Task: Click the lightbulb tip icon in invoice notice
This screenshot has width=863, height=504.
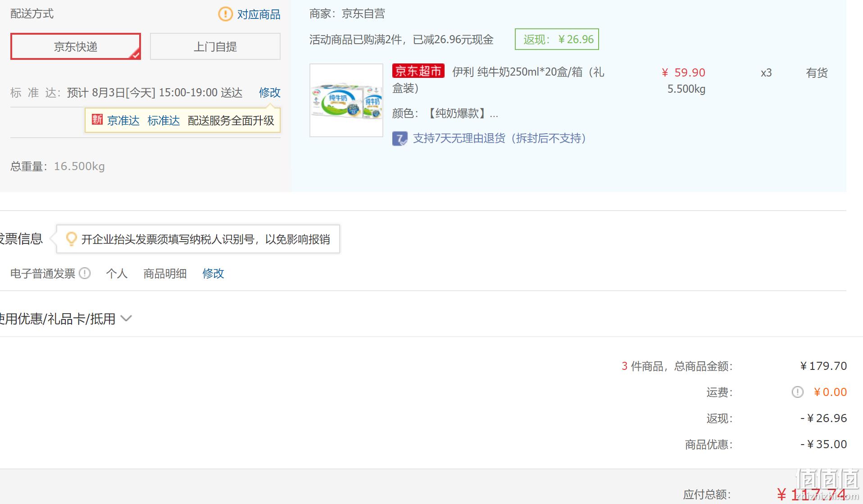Action: pos(71,239)
